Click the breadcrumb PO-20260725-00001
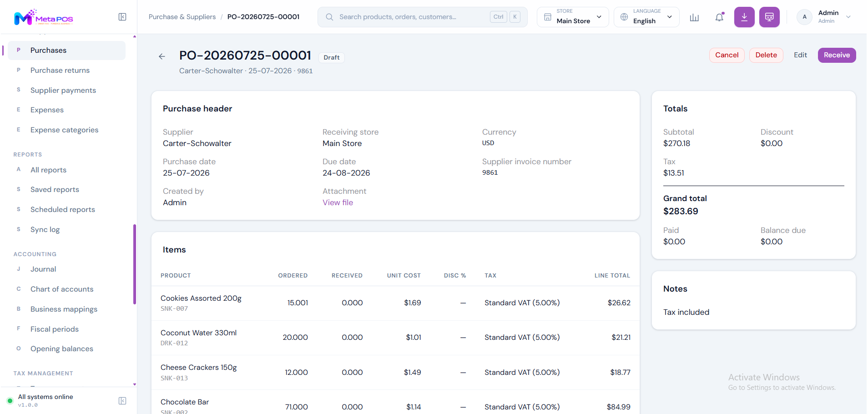The height and width of the screenshot is (414, 868). 263,17
